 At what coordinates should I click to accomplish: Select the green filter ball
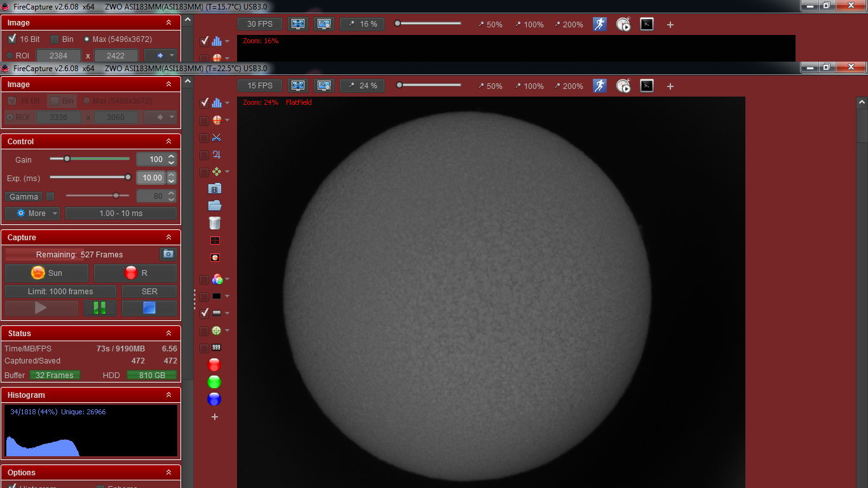214,382
